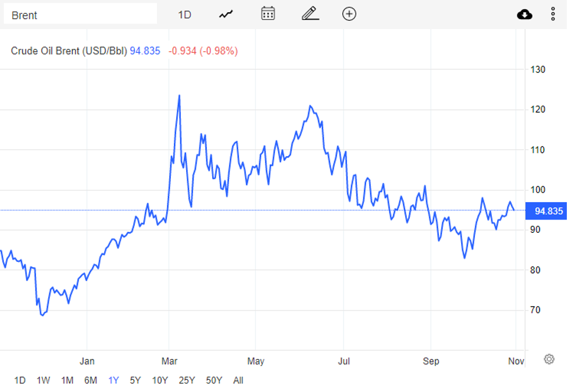Choose the 10Y time range
The width and height of the screenshot is (568, 392).
[160, 380]
